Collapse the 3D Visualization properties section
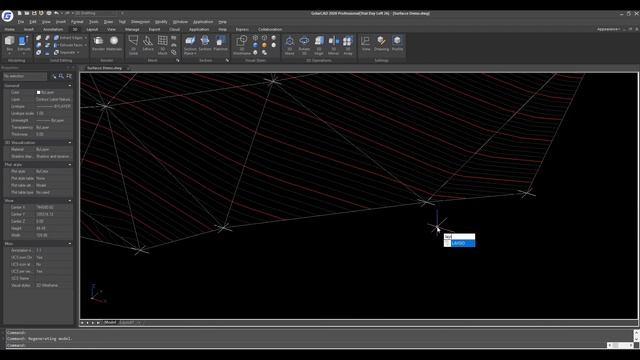The width and height of the screenshot is (640, 360). [70, 142]
